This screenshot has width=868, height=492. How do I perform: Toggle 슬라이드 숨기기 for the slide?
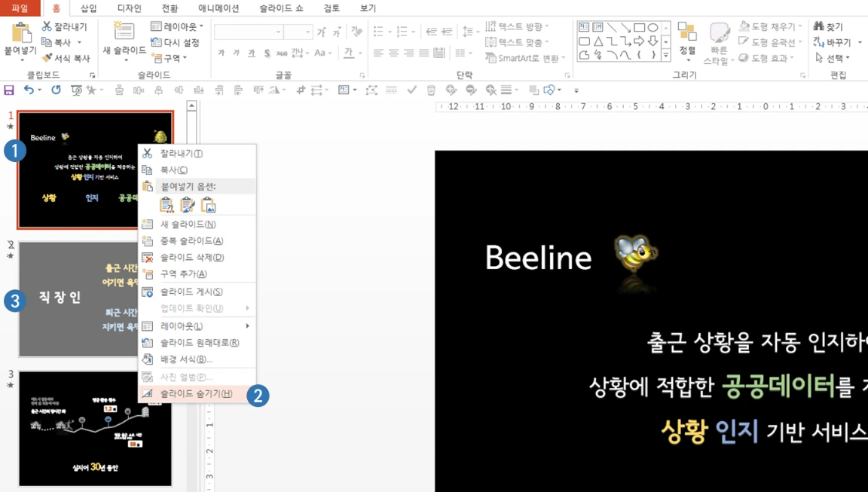pos(197,393)
